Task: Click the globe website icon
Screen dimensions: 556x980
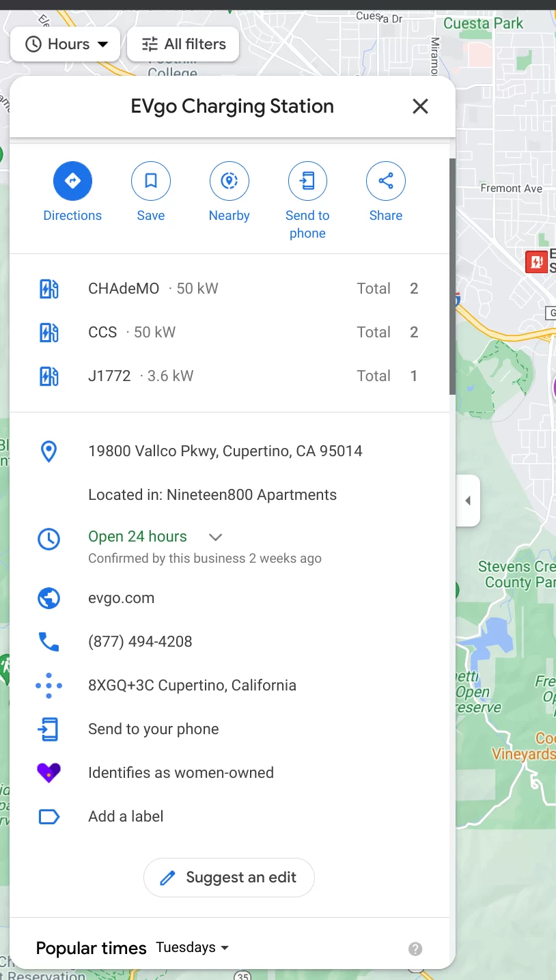Action: [48, 599]
